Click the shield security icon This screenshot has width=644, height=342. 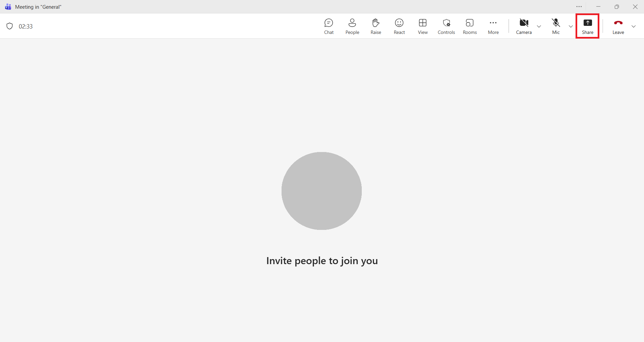(x=10, y=26)
